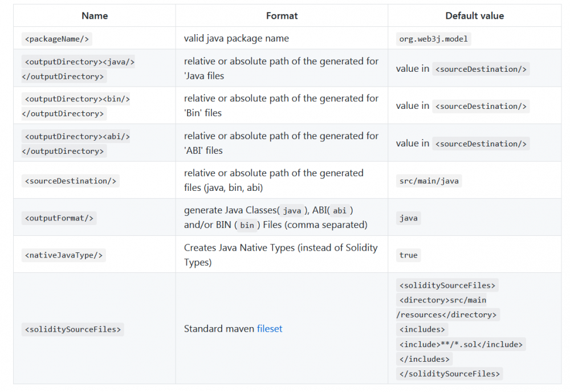Select <soliditySourceFiles> in the Name column

[73, 329]
